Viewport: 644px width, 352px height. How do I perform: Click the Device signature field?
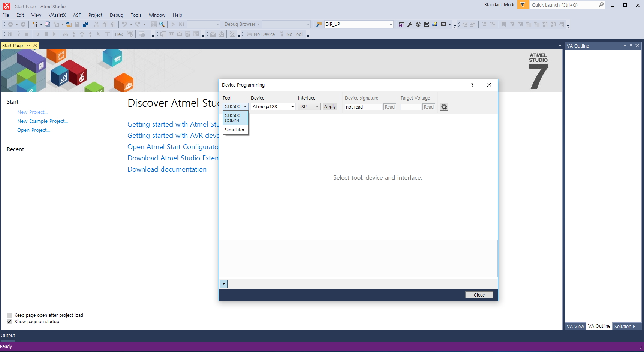click(x=363, y=107)
